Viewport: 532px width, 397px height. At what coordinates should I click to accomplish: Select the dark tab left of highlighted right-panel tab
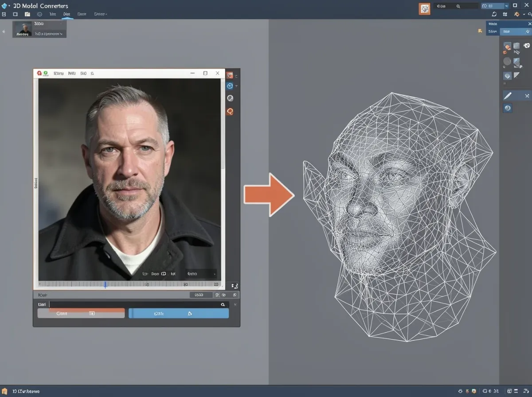(x=493, y=31)
